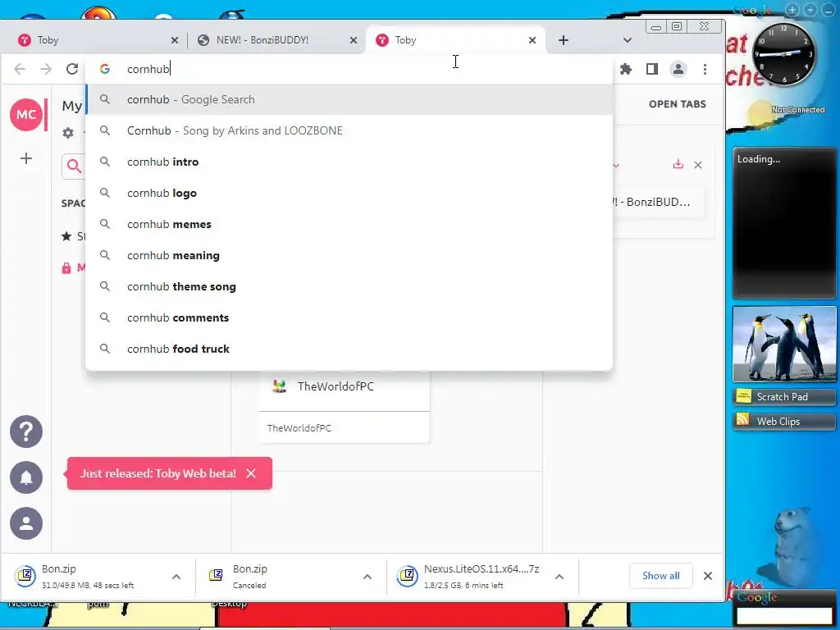Select the third Toby tab

[455, 40]
